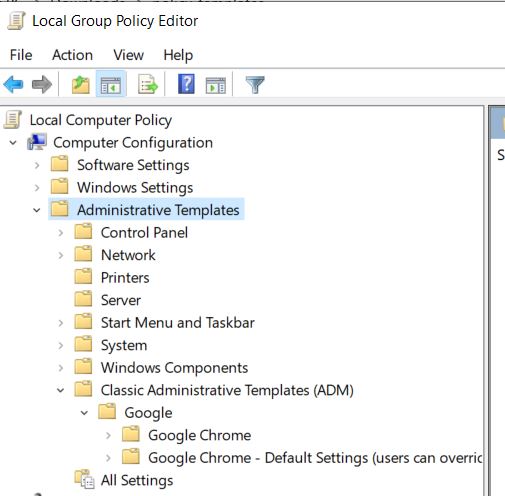Click the Classic Administrative Templates folder icon
This screenshot has height=496, width=505.
(83, 389)
